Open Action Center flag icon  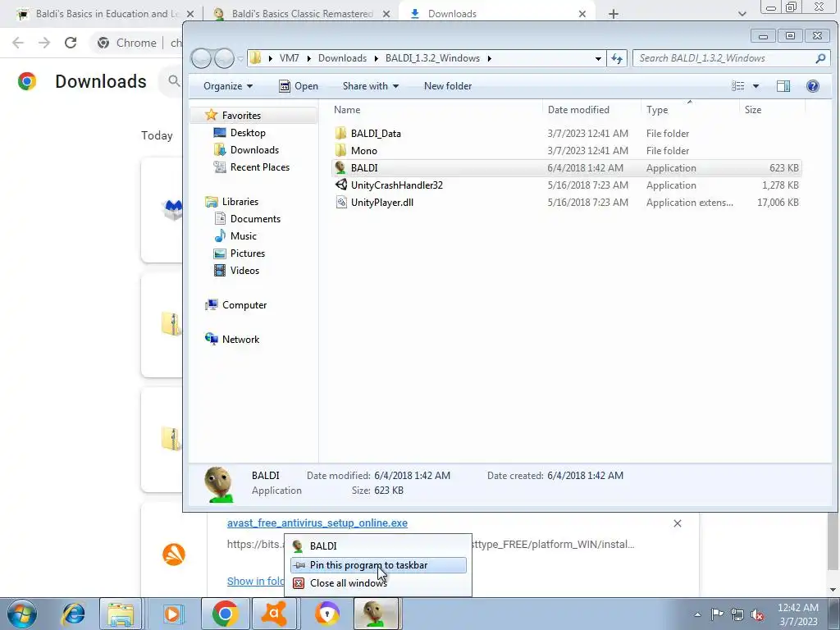click(x=717, y=614)
